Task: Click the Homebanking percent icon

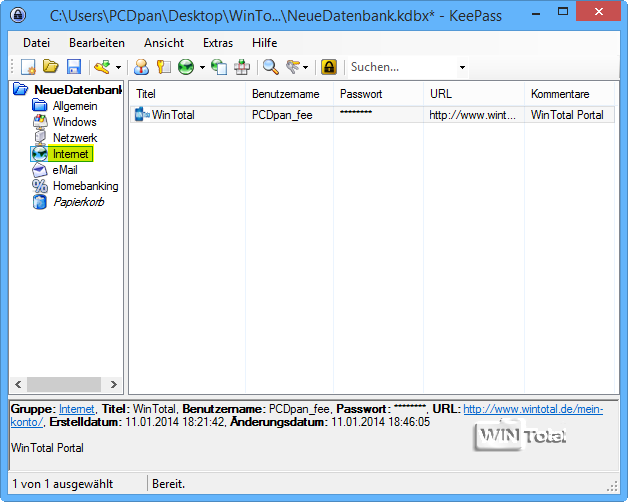Action: [x=40, y=186]
